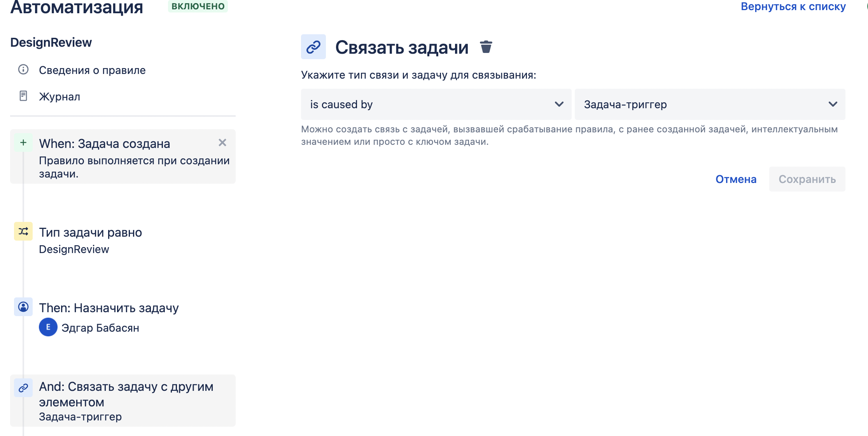Expand issue selector chevron on the right
Image resolution: width=868 pixels, height=436 pixels.
[x=833, y=104]
